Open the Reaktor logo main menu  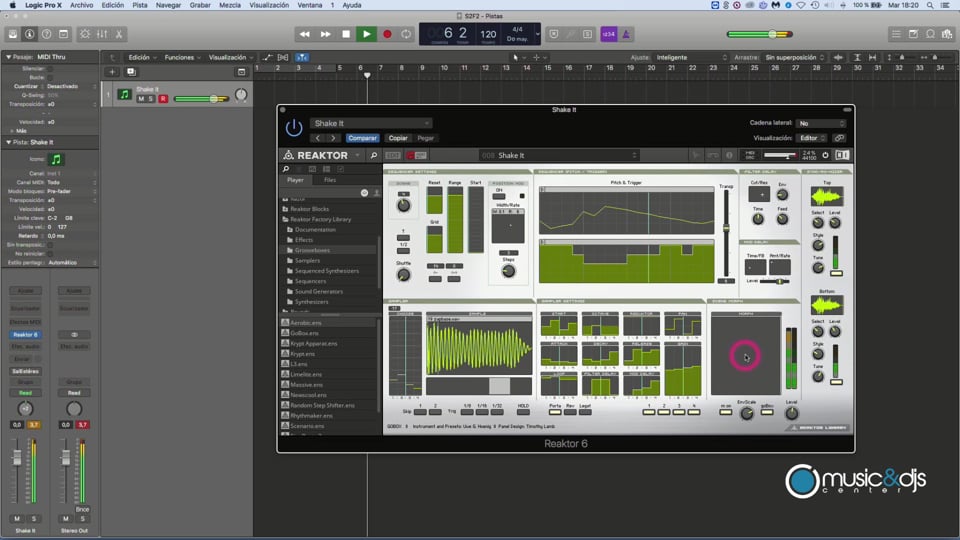click(x=321, y=156)
